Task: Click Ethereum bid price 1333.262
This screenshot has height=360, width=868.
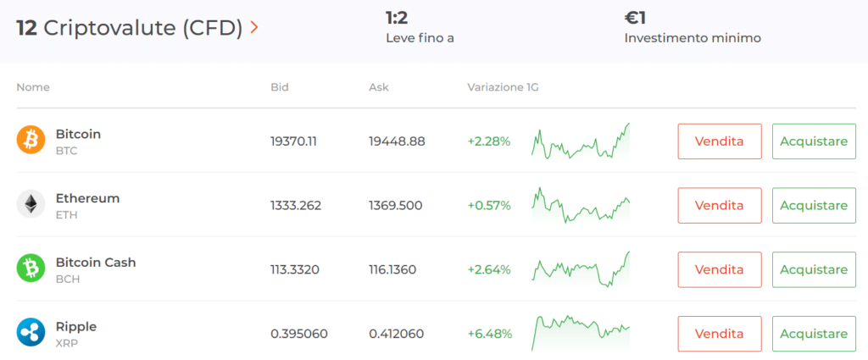Action: click(296, 206)
